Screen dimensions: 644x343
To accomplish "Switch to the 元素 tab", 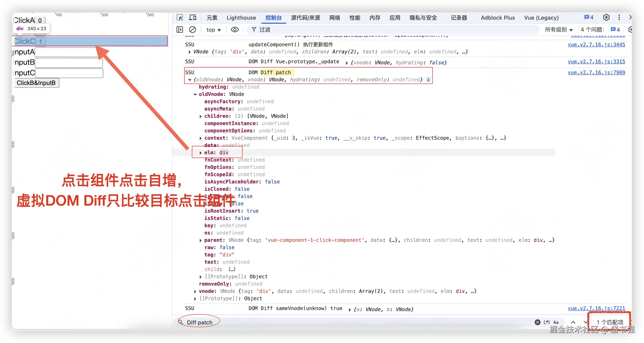I will (x=212, y=18).
